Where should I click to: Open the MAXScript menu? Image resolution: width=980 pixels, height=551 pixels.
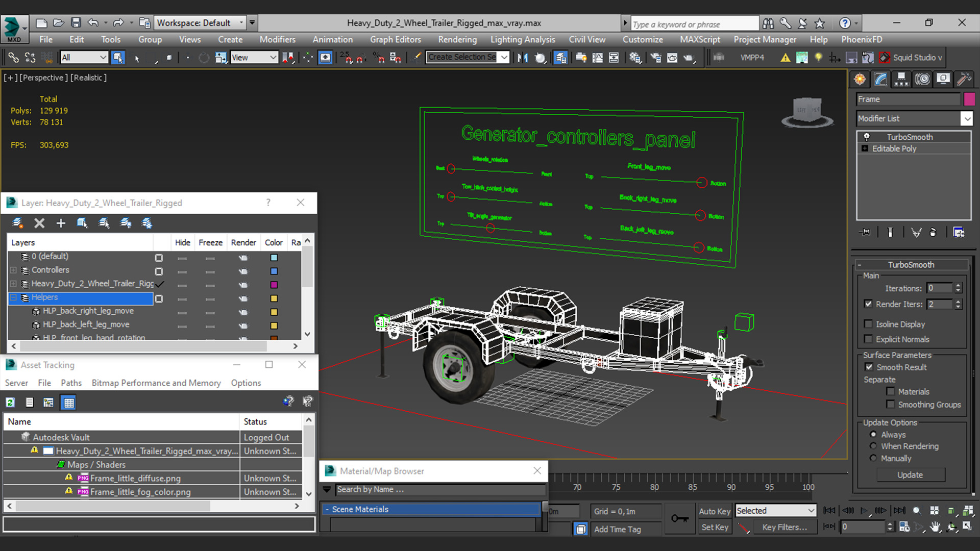700,39
